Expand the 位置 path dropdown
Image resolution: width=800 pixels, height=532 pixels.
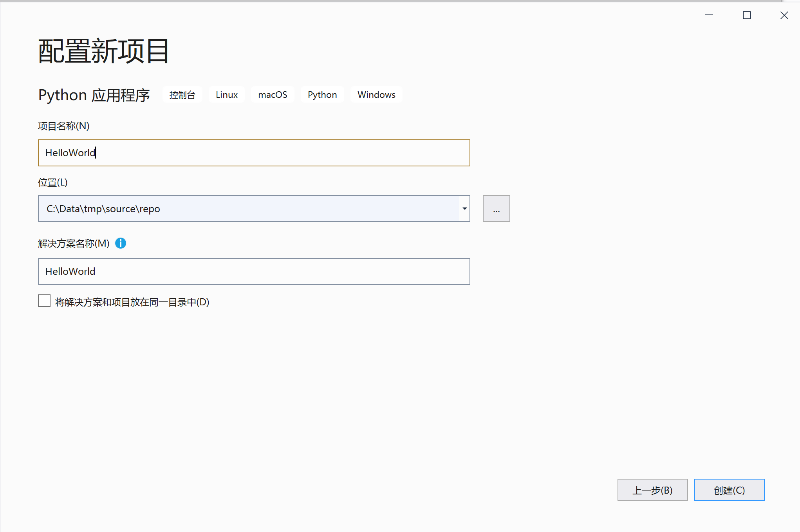(464, 208)
